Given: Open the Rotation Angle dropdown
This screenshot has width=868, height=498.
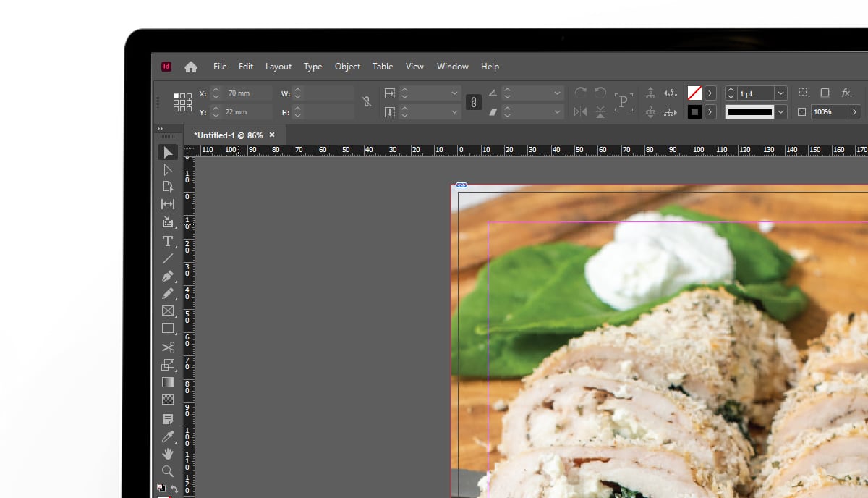Looking at the screenshot, I should 557,93.
